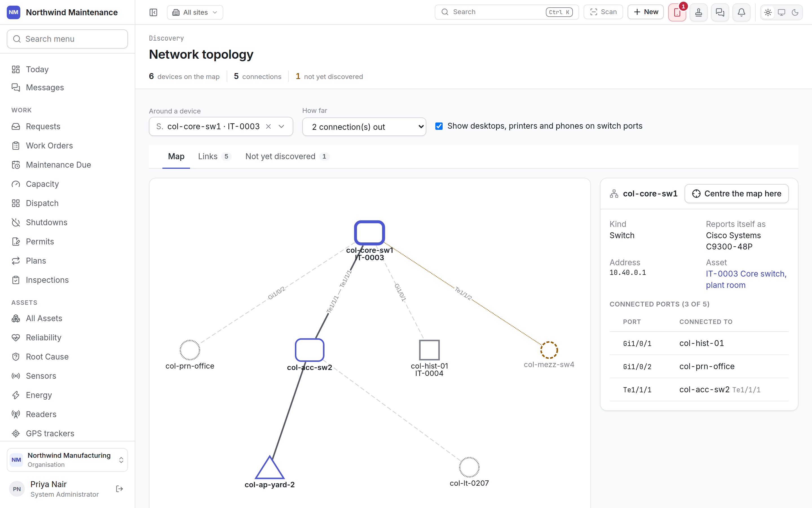This screenshot has width=812, height=508.
Task: Click Centre the map here
Action: (x=736, y=194)
